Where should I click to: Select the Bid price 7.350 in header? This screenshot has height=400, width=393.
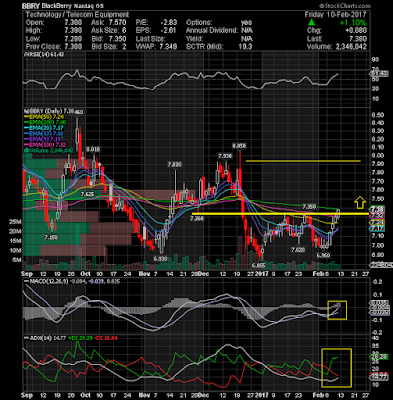(x=117, y=39)
